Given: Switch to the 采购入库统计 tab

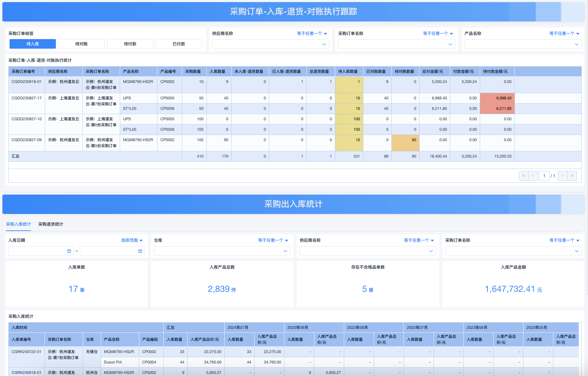Looking at the screenshot, I should [x=19, y=224].
